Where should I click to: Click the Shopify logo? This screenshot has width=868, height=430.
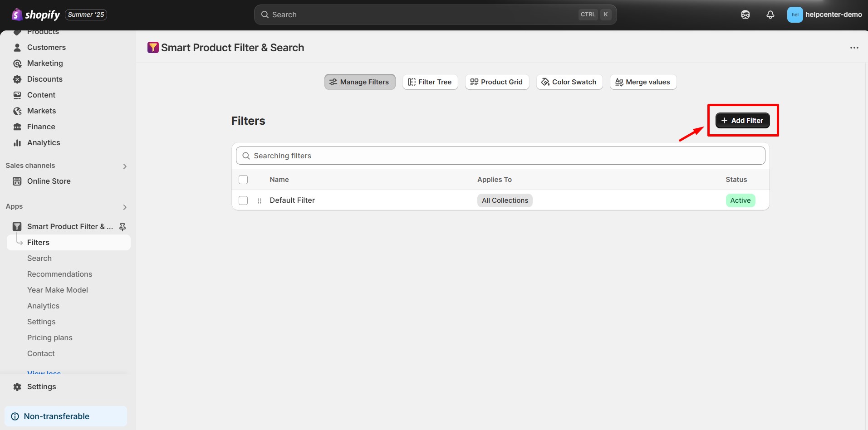pos(36,15)
